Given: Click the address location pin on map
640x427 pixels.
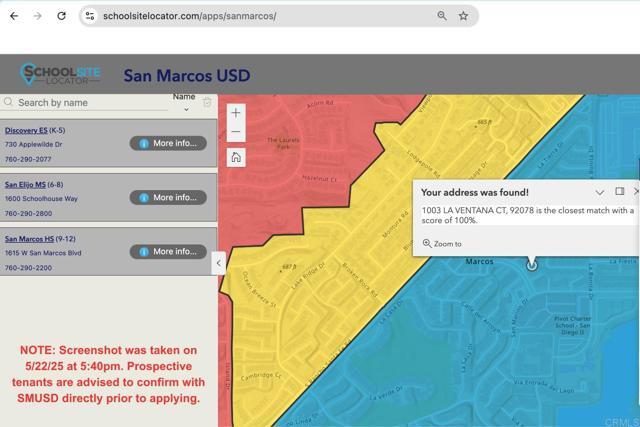Looking at the screenshot, I should click(x=531, y=264).
